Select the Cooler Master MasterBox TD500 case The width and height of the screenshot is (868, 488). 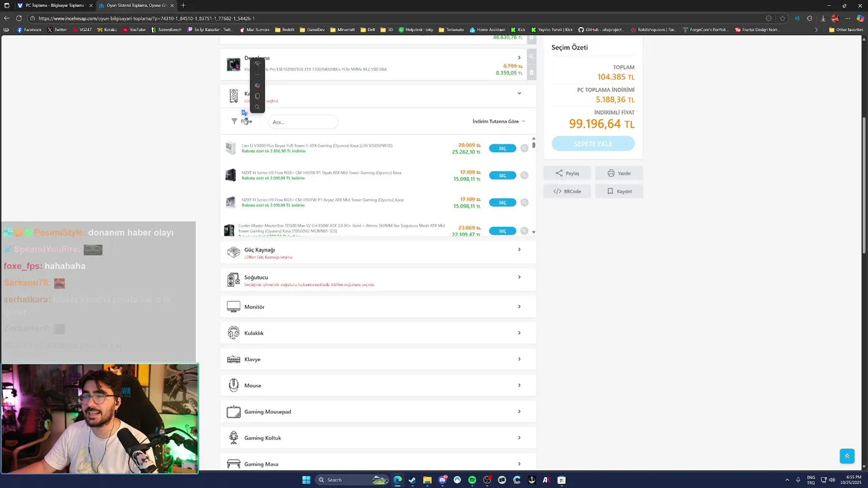(502, 231)
